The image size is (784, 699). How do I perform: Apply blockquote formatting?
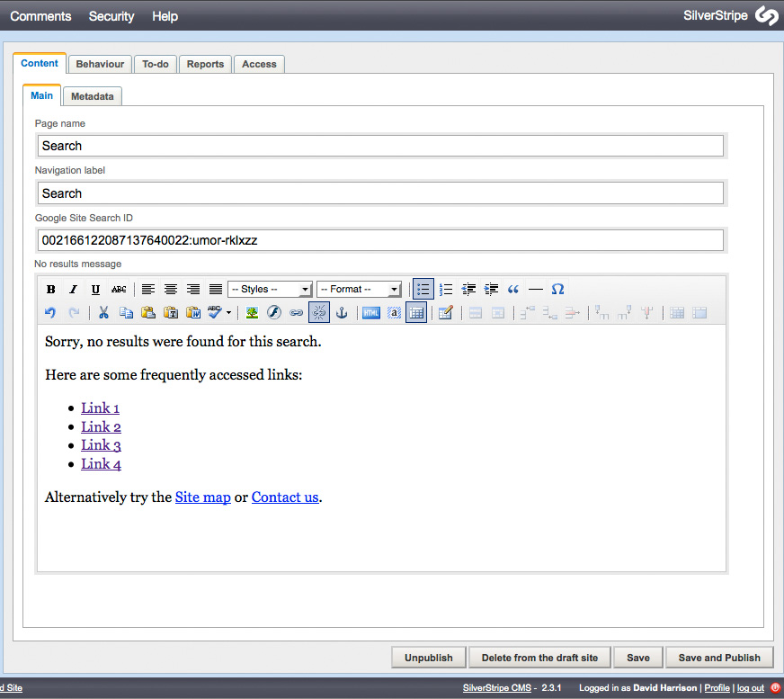pyautogui.click(x=513, y=289)
